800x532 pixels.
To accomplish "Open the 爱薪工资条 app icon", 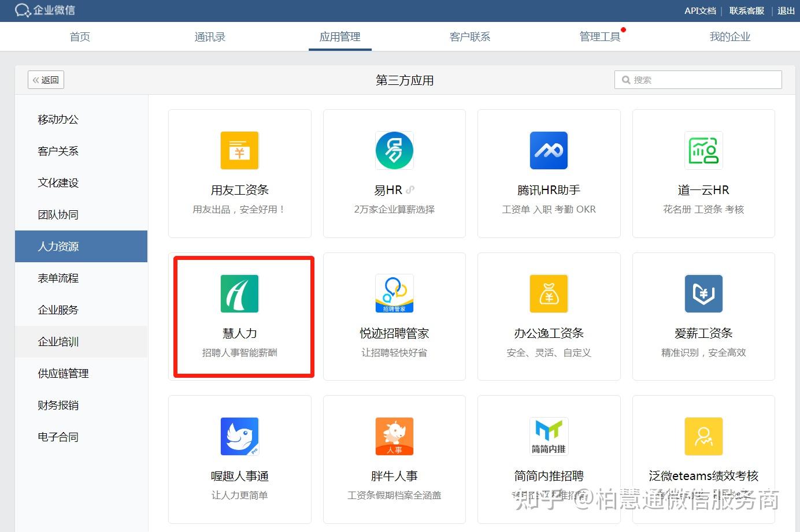I will coord(703,293).
